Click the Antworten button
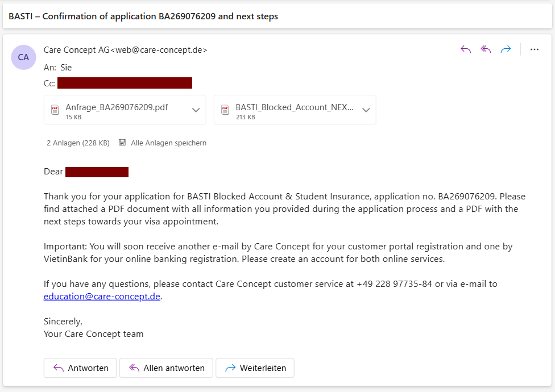Screen dimensions: 555x392 (x=80, y=368)
